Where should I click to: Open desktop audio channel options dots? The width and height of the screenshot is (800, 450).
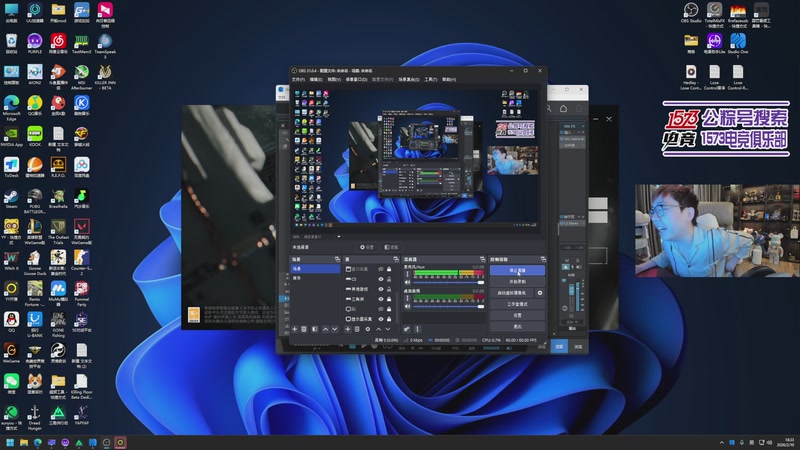(x=407, y=298)
